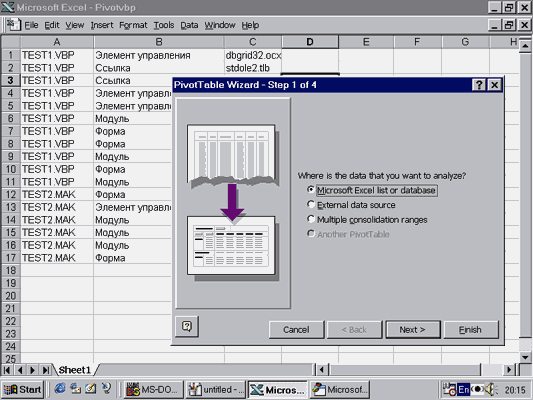The height and width of the screenshot is (400, 533).
Task: Click Cancel in PivotTable Wizard
Action: point(296,330)
